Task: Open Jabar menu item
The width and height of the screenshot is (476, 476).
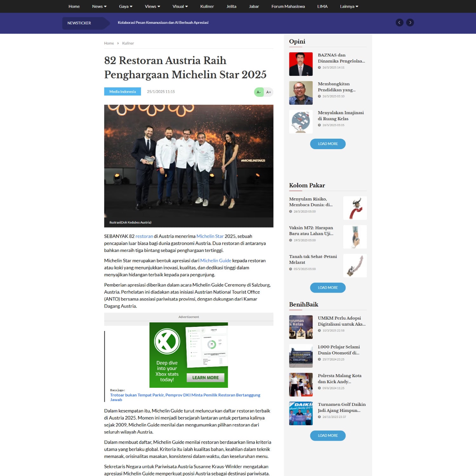Action: (x=254, y=6)
